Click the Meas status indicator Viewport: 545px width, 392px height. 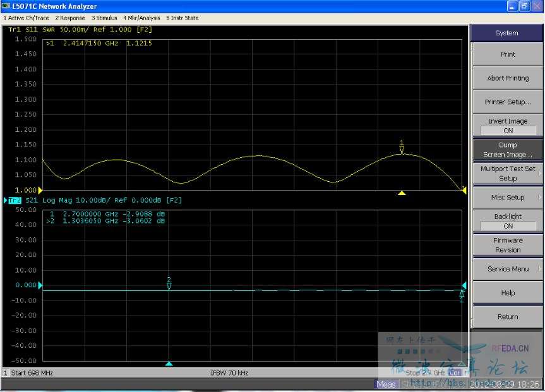pos(386,384)
